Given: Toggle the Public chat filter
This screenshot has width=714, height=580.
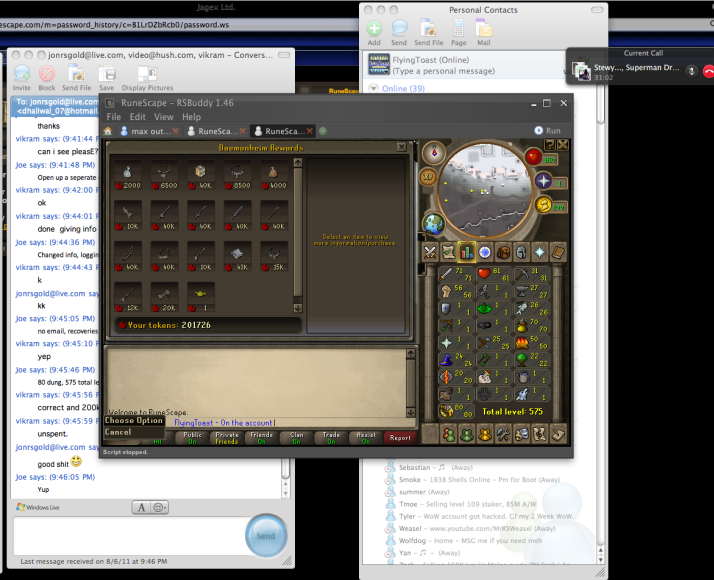Looking at the screenshot, I should pos(192,438).
